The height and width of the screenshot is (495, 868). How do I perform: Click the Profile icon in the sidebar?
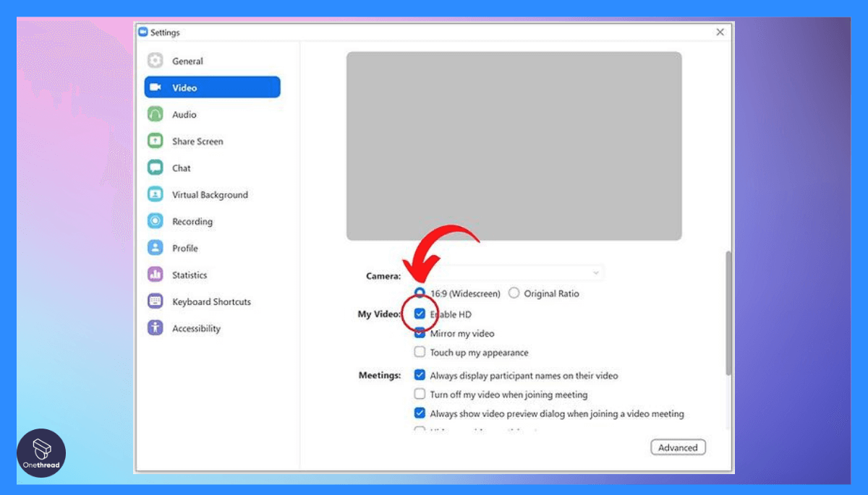[x=155, y=248]
